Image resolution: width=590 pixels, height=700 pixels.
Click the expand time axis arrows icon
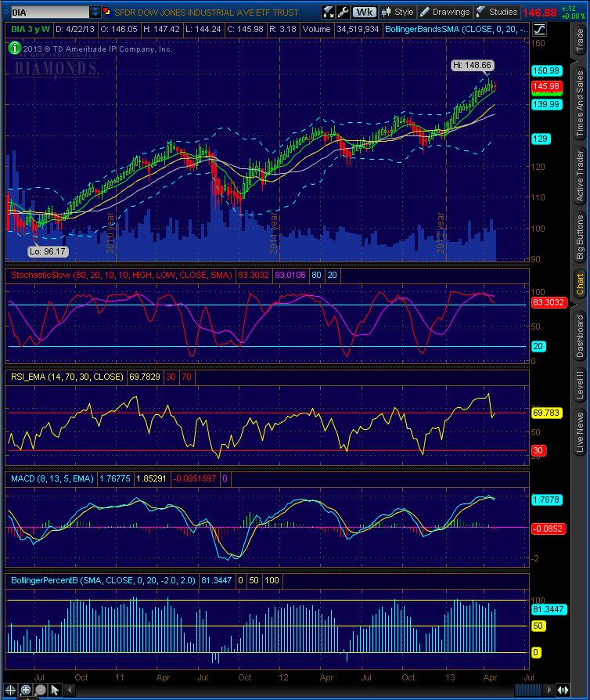pyautogui.click(x=563, y=690)
